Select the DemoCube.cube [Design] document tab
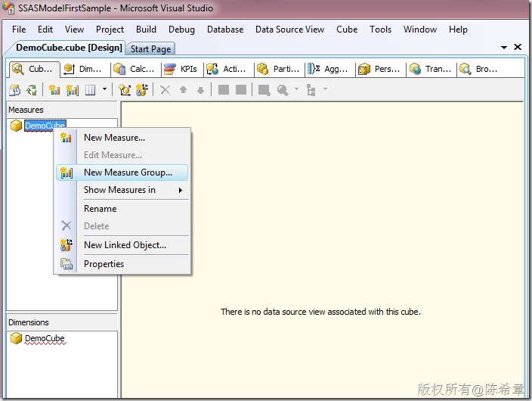 click(x=69, y=48)
